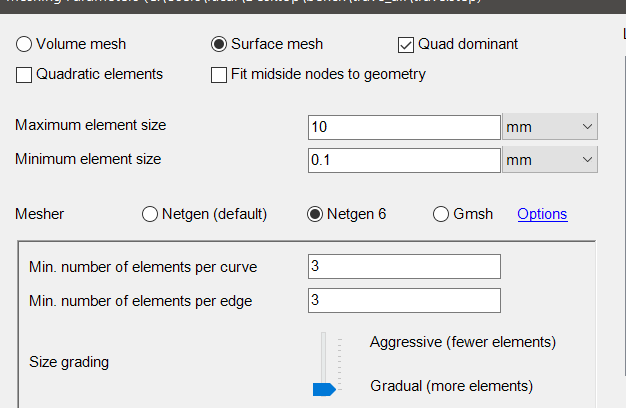Choose the Netgen 6 mesher
This screenshot has width=626, height=408.
coord(315,214)
